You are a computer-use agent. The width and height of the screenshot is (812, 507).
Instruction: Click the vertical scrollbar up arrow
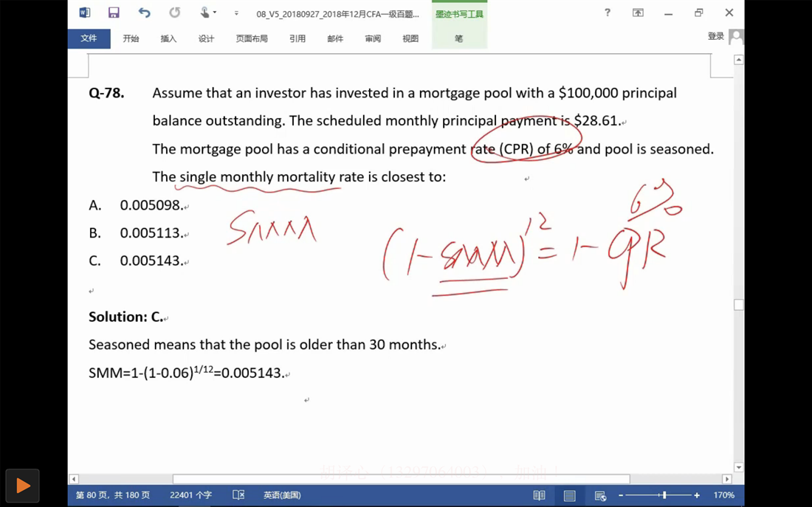[739, 60]
